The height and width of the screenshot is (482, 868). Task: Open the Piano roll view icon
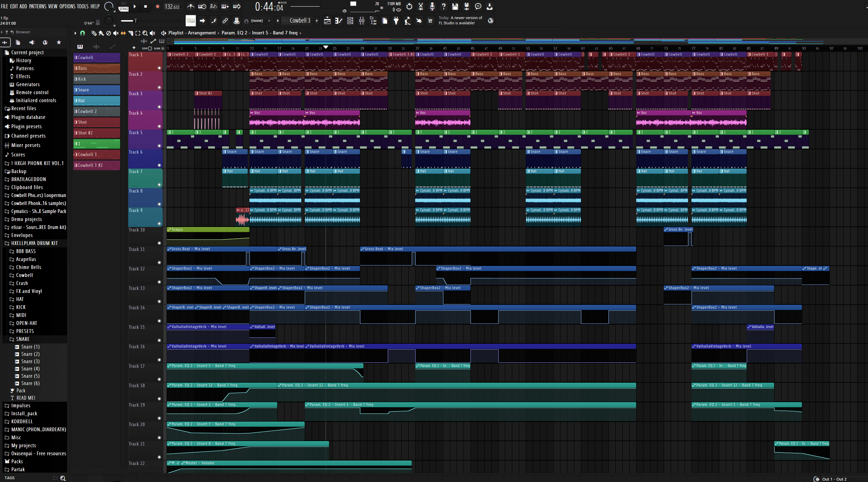coord(339,21)
